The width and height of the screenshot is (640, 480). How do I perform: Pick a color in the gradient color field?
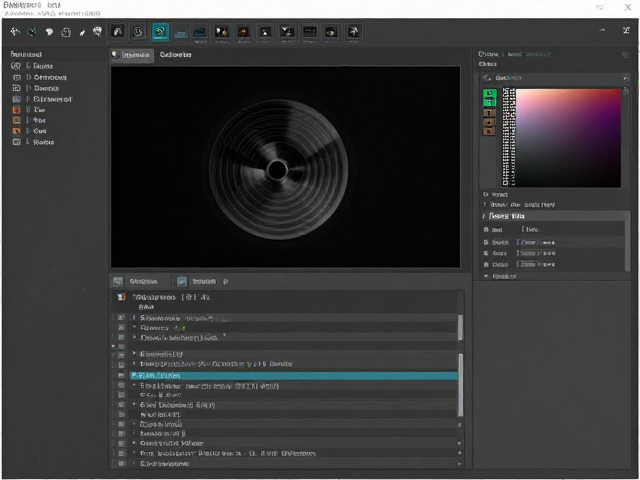(x=569, y=138)
